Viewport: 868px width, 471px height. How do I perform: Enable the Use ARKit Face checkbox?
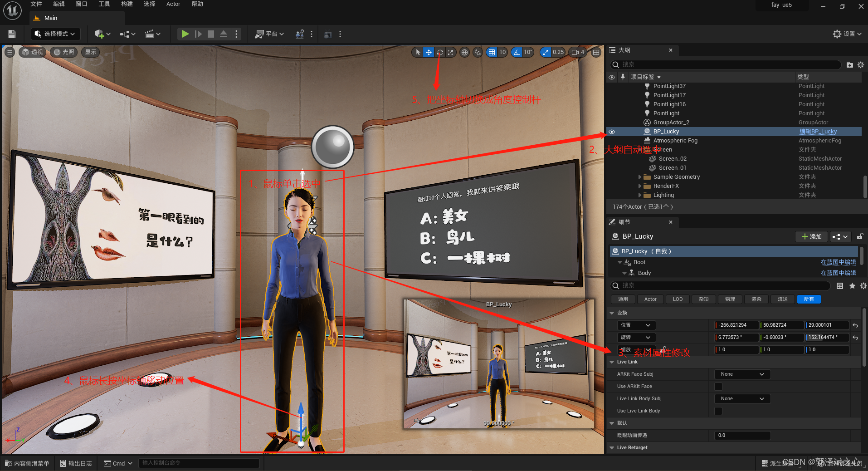718,387
